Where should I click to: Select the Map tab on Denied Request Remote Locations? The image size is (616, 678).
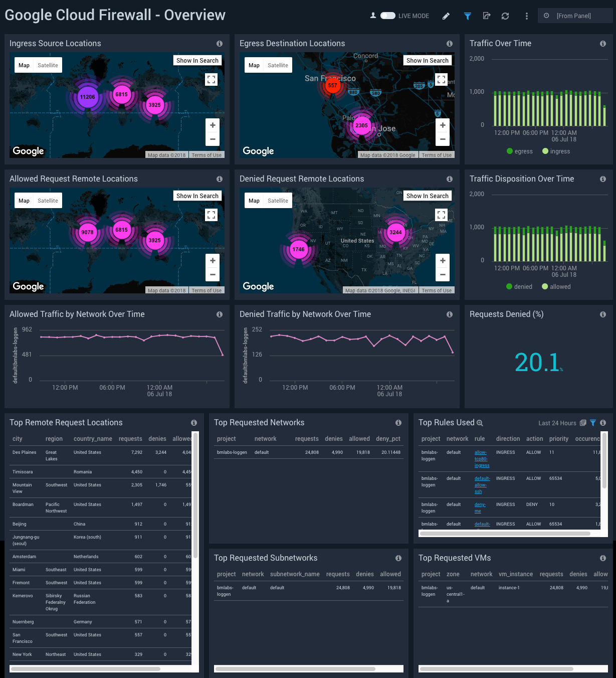[x=254, y=200]
